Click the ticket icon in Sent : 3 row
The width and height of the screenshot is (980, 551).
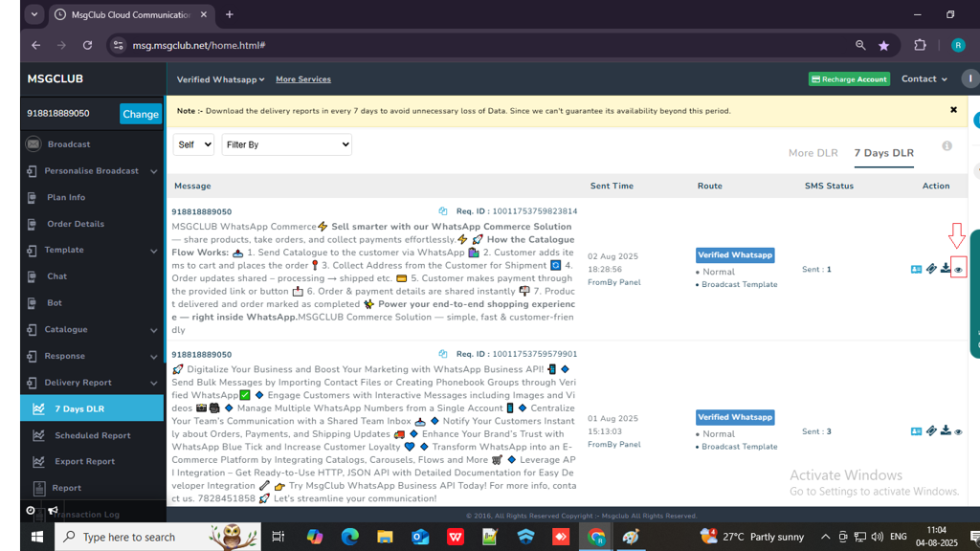[931, 430]
